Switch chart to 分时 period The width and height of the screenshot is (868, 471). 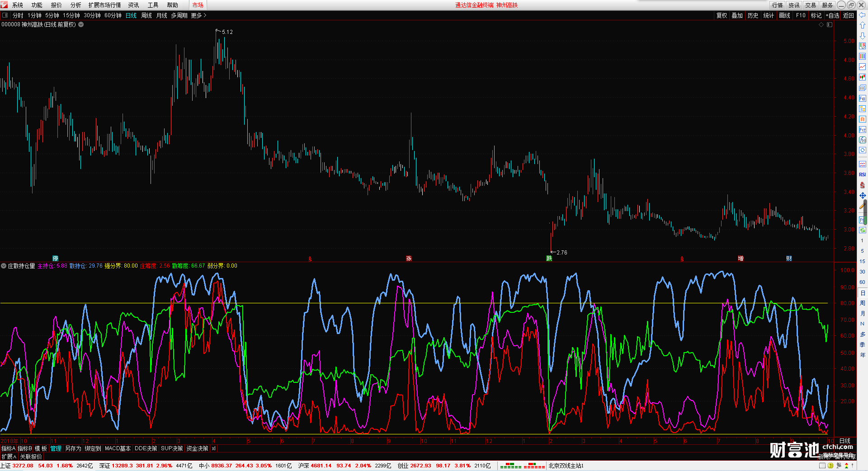[x=18, y=15]
